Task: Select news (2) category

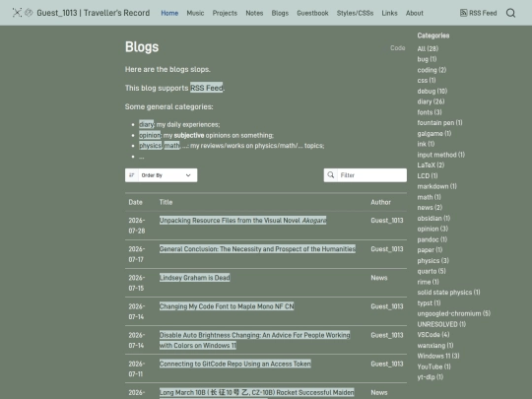Action: tap(430, 207)
